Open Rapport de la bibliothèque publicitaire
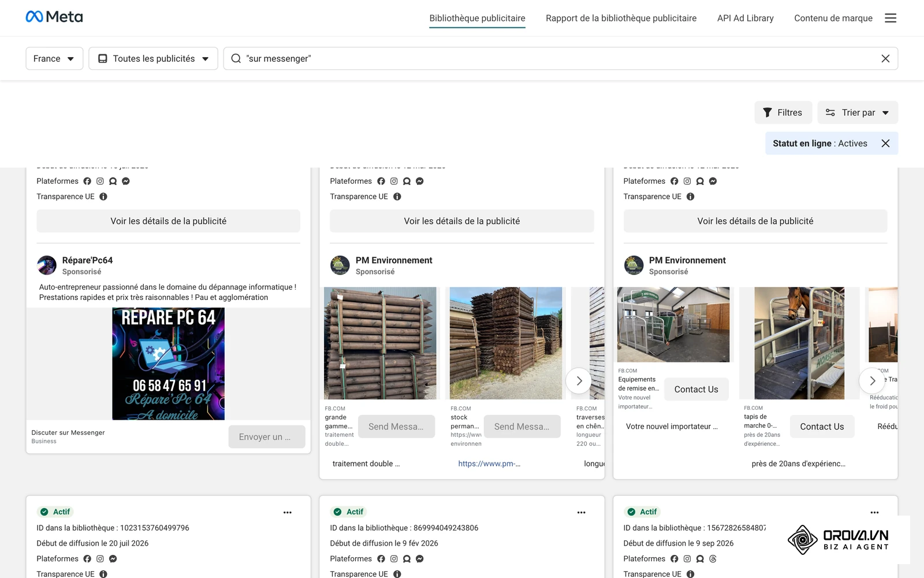Viewport: 924px width, 578px height. tap(621, 18)
